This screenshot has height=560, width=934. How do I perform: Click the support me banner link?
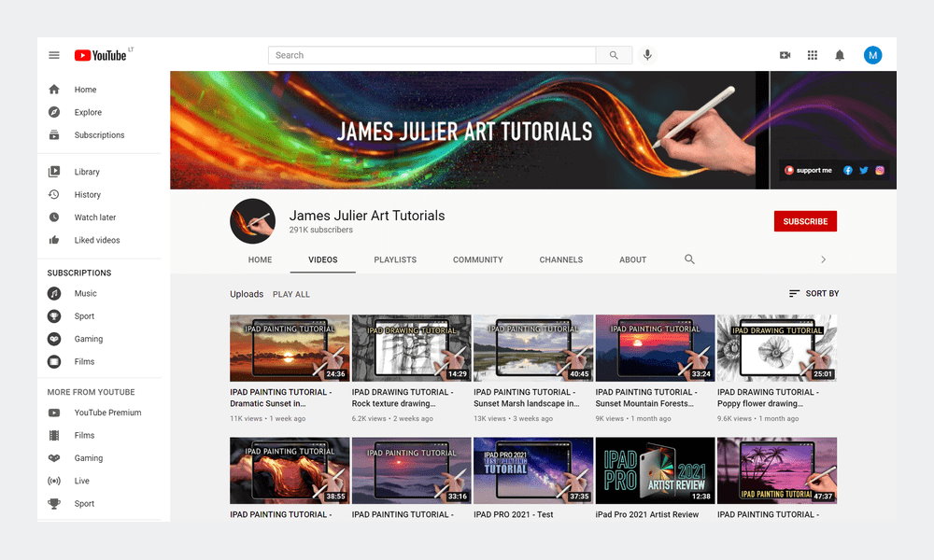pyautogui.click(x=808, y=170)
